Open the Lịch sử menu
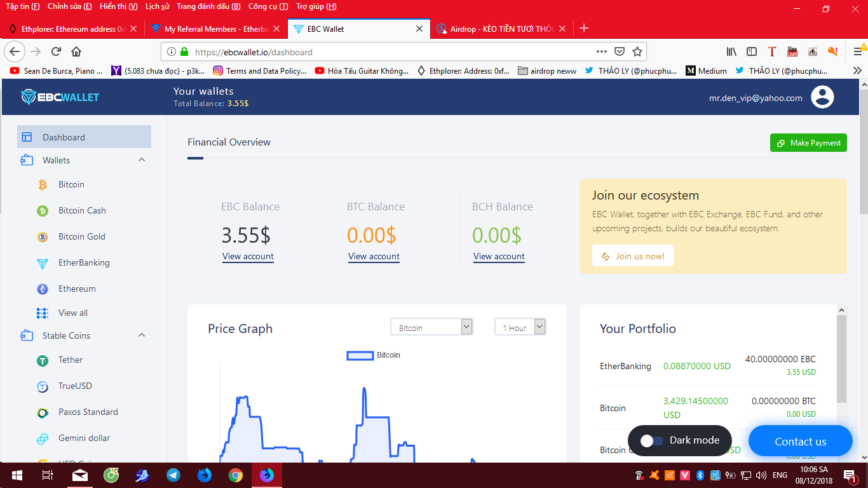This screenshot has width=868, height=488. (157, 6)
